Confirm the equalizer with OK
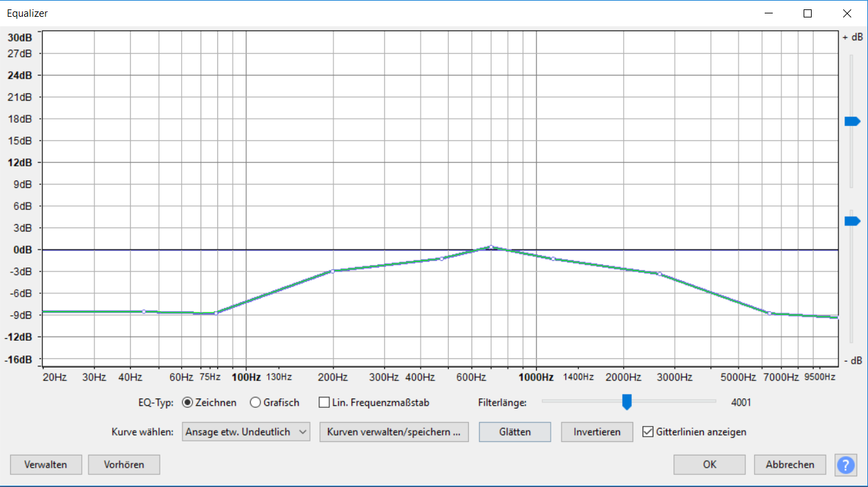The image size is (868, 487). coord(709,465)
